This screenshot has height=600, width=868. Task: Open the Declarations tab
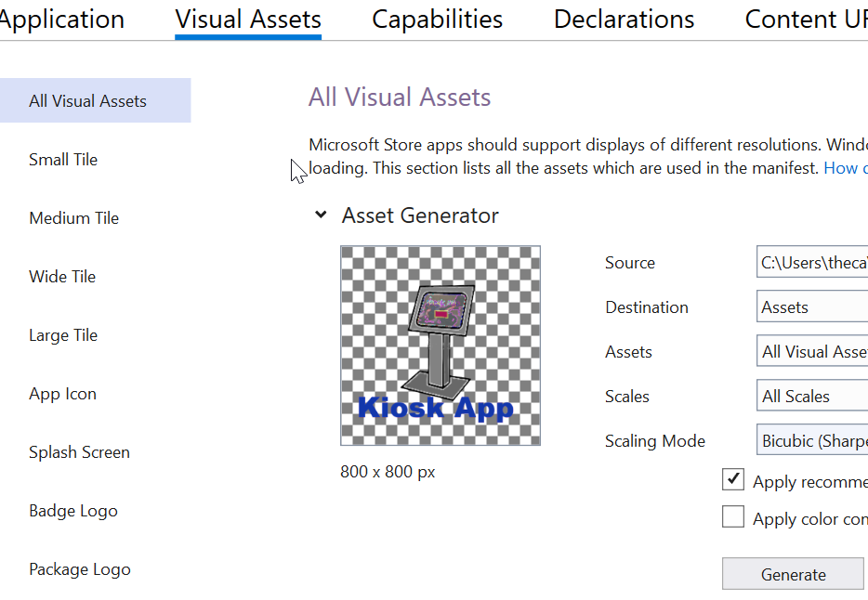[624, 20]
